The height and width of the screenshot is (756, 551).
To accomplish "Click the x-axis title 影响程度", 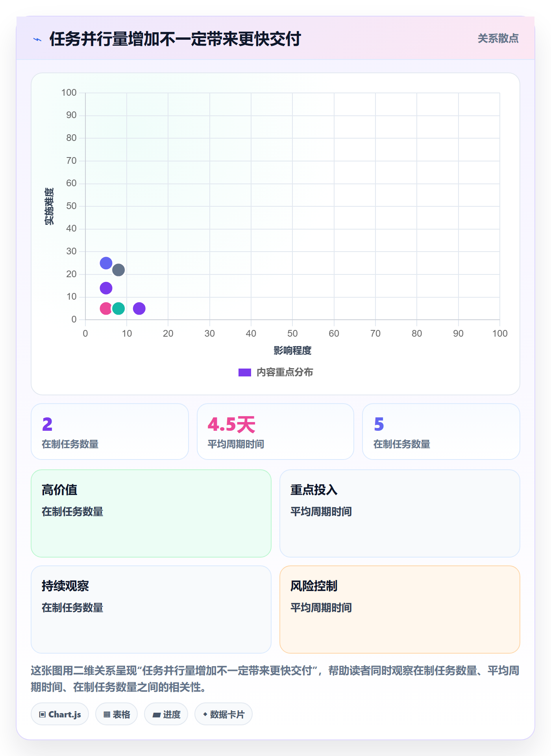I will (x=292, y=350).
